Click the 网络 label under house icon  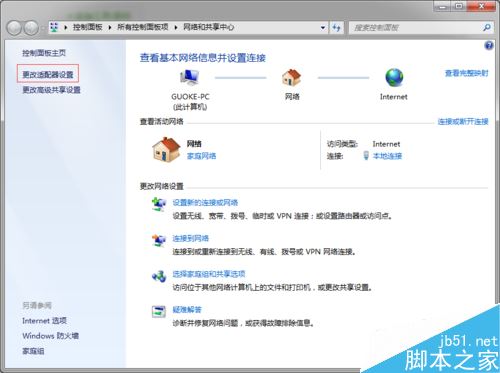click(292, 97)
